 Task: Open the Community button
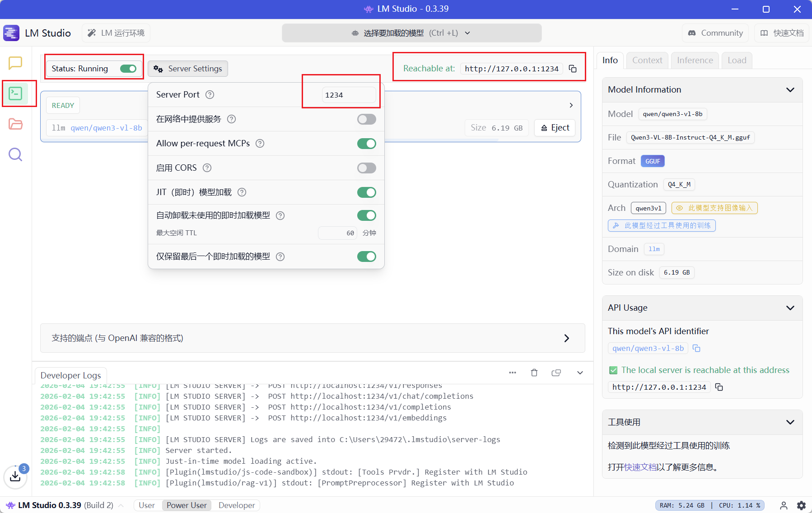click(715, 33)
